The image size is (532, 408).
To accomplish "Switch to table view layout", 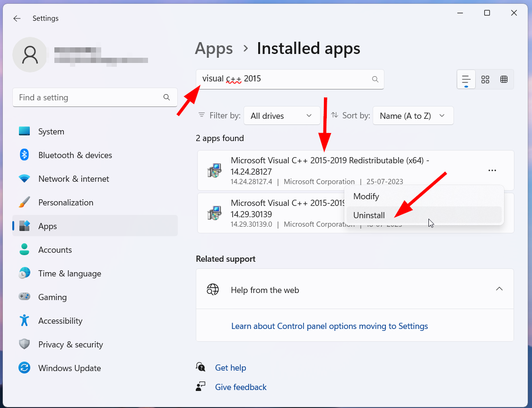I will [504, 80].
